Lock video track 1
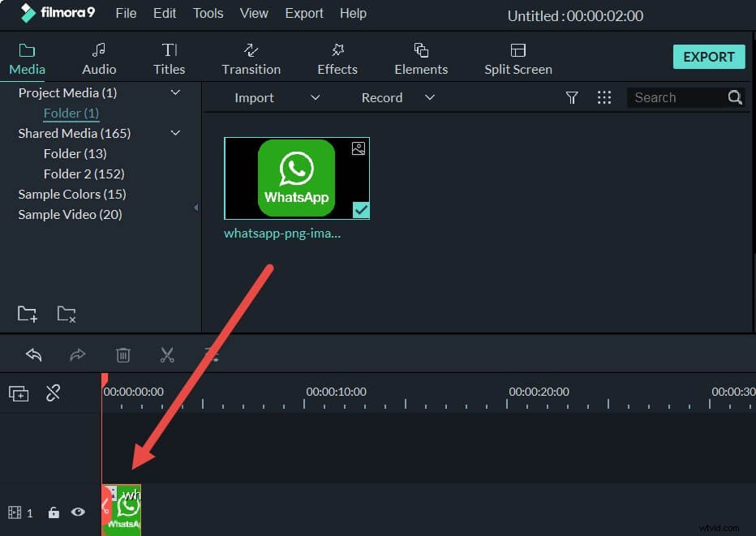Image resolution: width=756 pixels, height=536 pixels. coord(54,512)
